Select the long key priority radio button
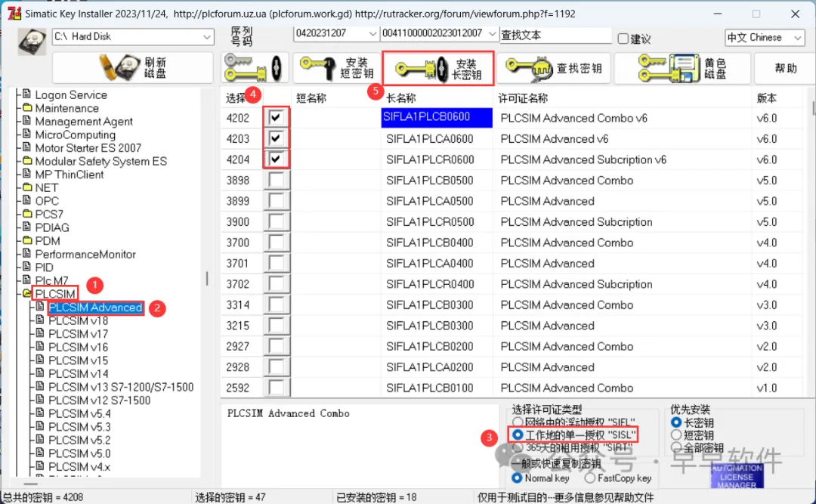Screen dimensions: 816x504 tap(676, 422)
